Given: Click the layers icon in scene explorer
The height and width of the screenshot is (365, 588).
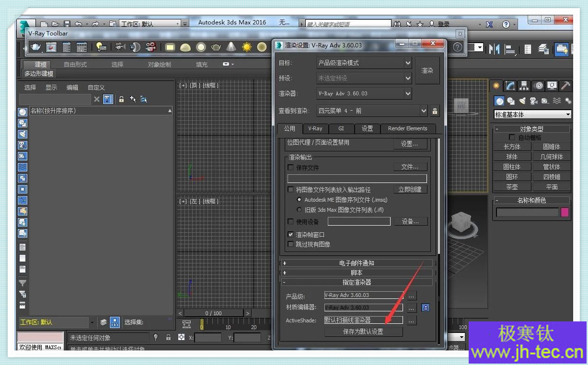Looking at the screenshot, I should coord(103,322).
